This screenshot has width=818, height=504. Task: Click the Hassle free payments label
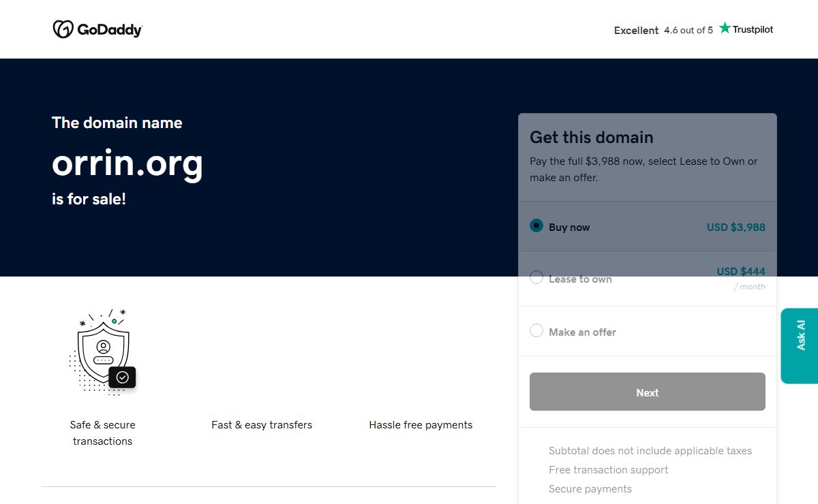point(421,425)
